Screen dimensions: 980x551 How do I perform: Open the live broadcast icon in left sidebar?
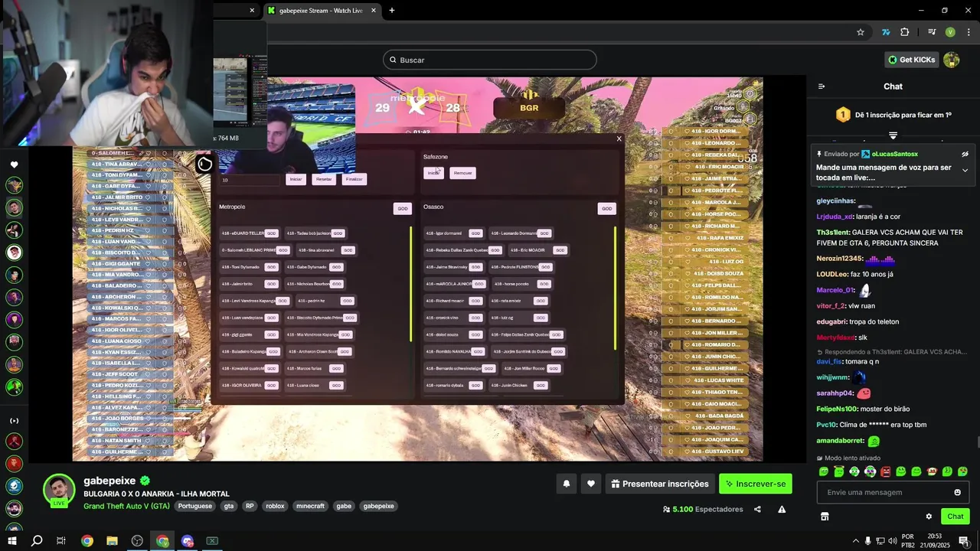[14, 421]
